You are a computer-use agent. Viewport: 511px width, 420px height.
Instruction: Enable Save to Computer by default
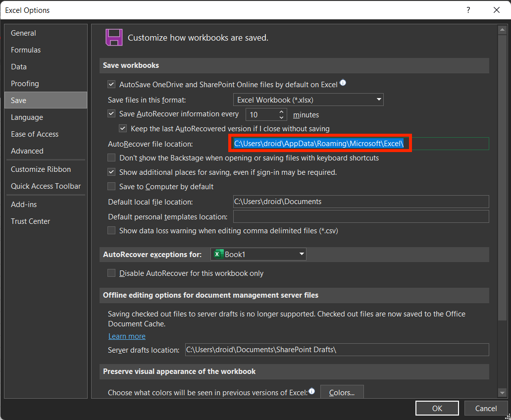[x=111, y=187]
